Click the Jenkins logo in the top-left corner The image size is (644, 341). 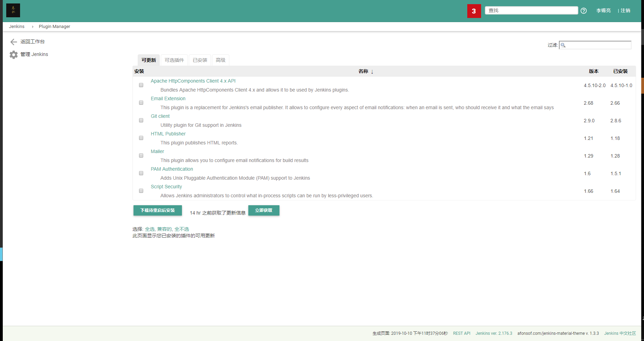13,10
